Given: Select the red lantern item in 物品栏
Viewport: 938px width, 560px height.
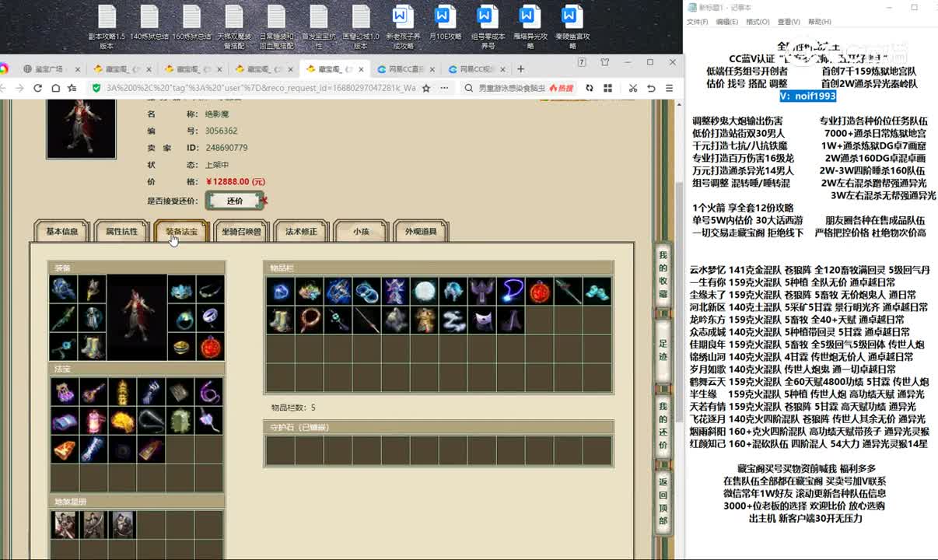Looking at the screenshot, I should (540, 292).
